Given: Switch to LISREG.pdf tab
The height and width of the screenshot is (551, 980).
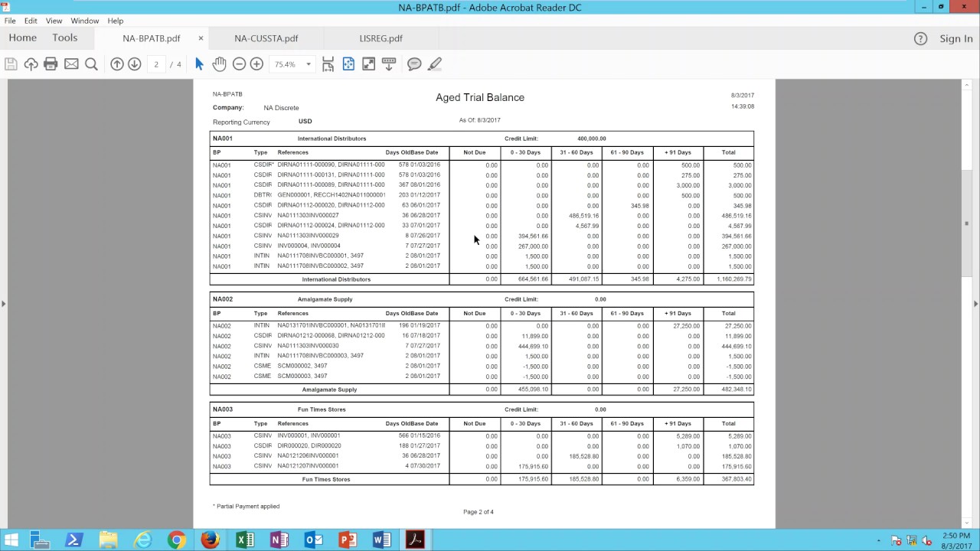Looking at the screenshot, I should click(x=381, y=38).
